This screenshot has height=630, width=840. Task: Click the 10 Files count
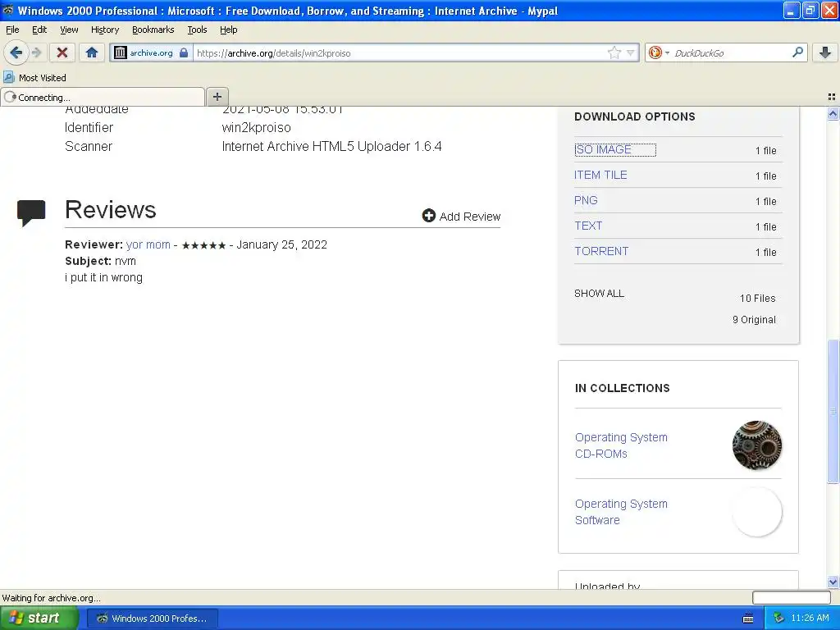pyautogui.click(x=757, y=299)
